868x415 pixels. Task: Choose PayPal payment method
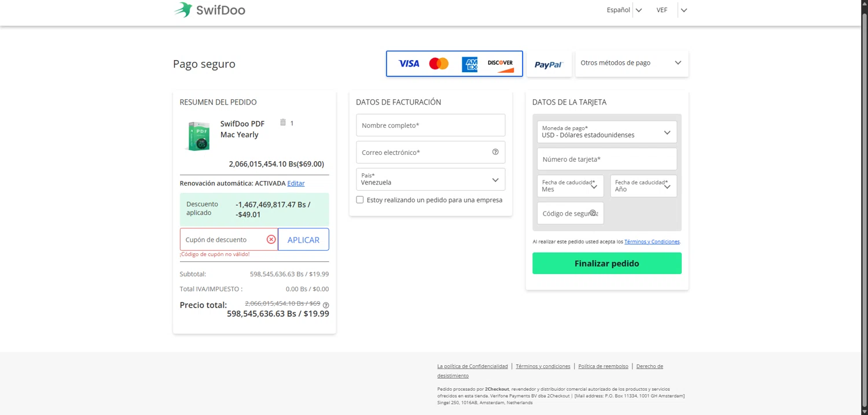point(549,65)
